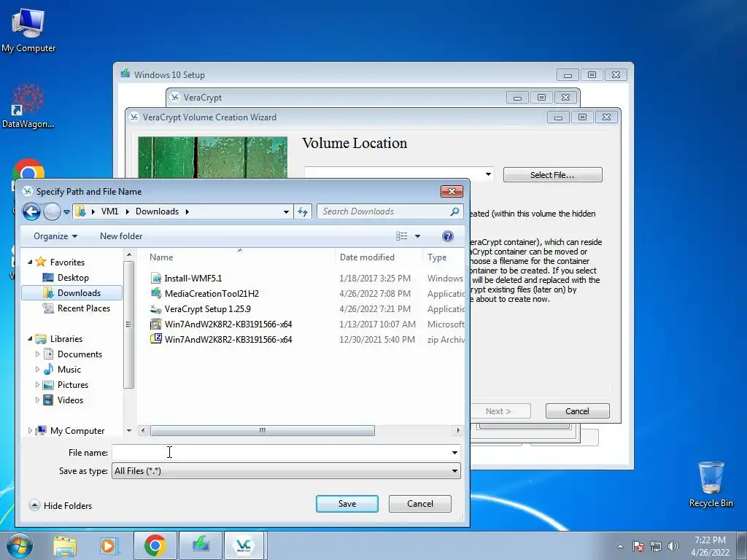Screen dimensions: 747x560
Task: Click New folder in the dialog toolbar
Action: click(x=121, y=236)
